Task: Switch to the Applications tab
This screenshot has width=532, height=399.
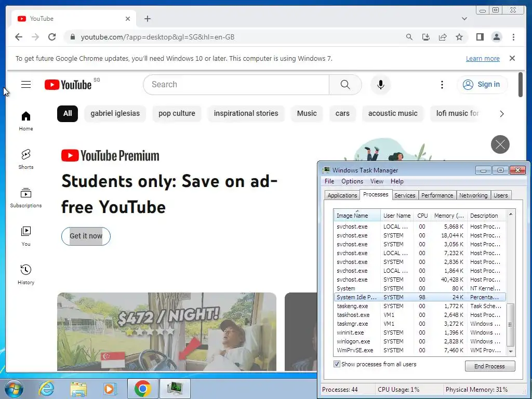Action: pos(342,195)
